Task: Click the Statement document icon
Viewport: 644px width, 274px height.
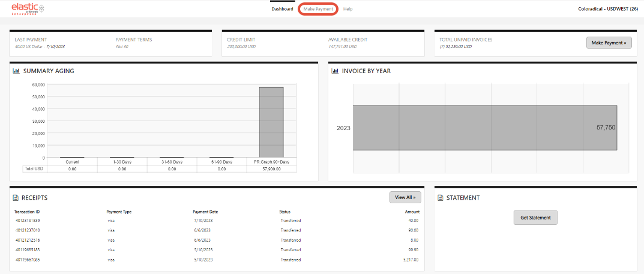Action: [441, 198]
